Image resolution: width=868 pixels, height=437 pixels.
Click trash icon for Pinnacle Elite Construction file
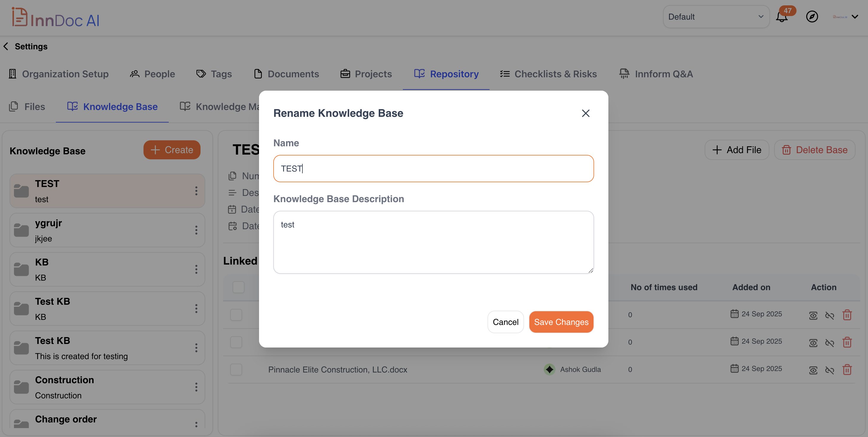click(847, 370)
